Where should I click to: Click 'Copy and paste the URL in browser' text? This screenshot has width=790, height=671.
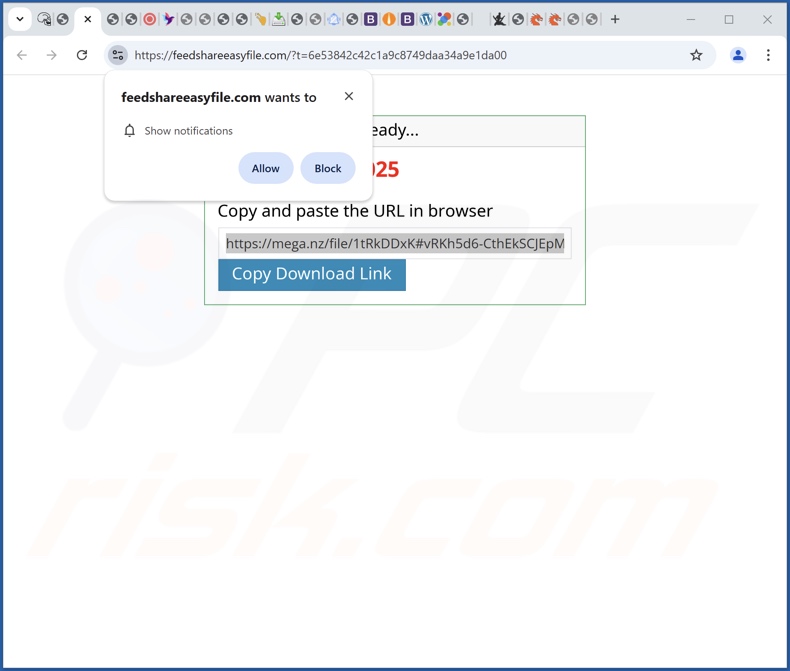[x=355, y=211]
